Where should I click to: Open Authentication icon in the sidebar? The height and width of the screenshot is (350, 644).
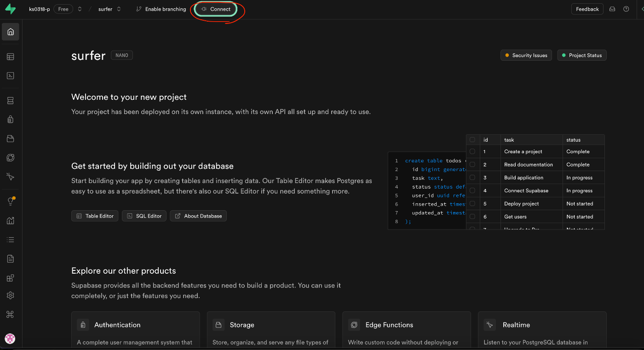(x=11, y=120)
